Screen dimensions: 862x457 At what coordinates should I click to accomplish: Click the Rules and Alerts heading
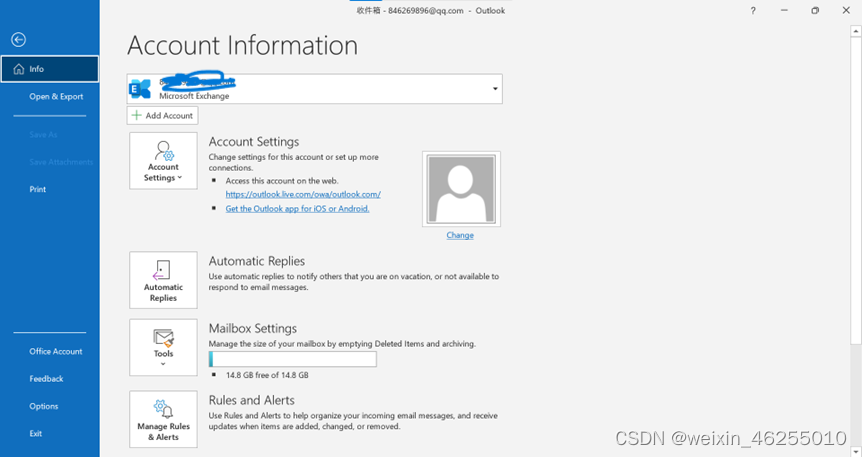tap(252, 400)
